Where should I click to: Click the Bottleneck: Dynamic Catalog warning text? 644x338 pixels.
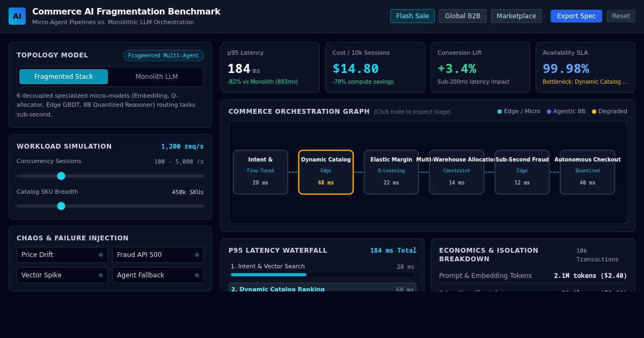[x=585, y=82]
